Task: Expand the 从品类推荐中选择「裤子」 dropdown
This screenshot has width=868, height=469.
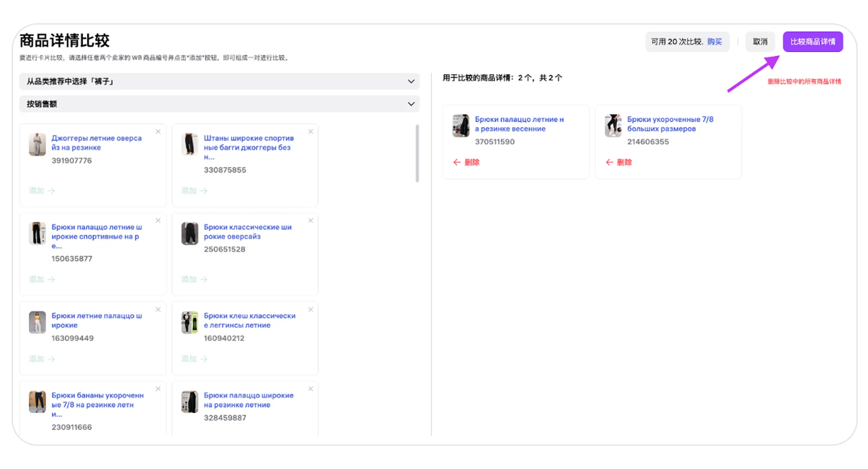Action: tap(219, 81)
